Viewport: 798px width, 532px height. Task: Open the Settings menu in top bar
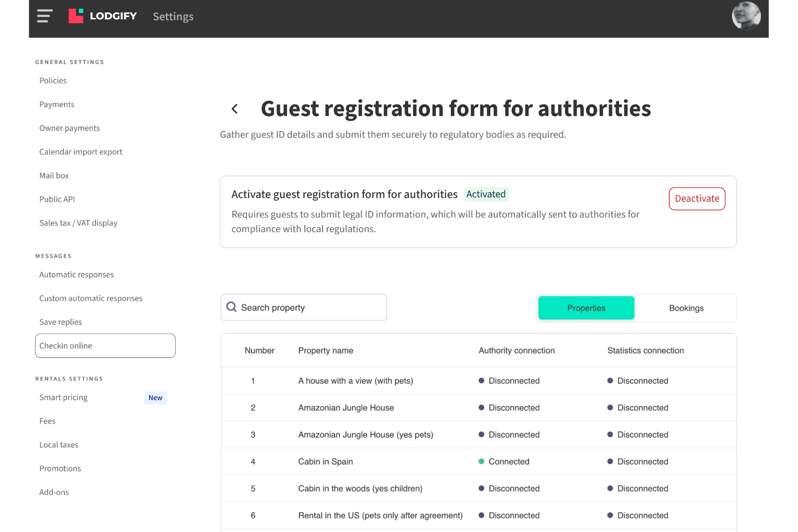173,17
